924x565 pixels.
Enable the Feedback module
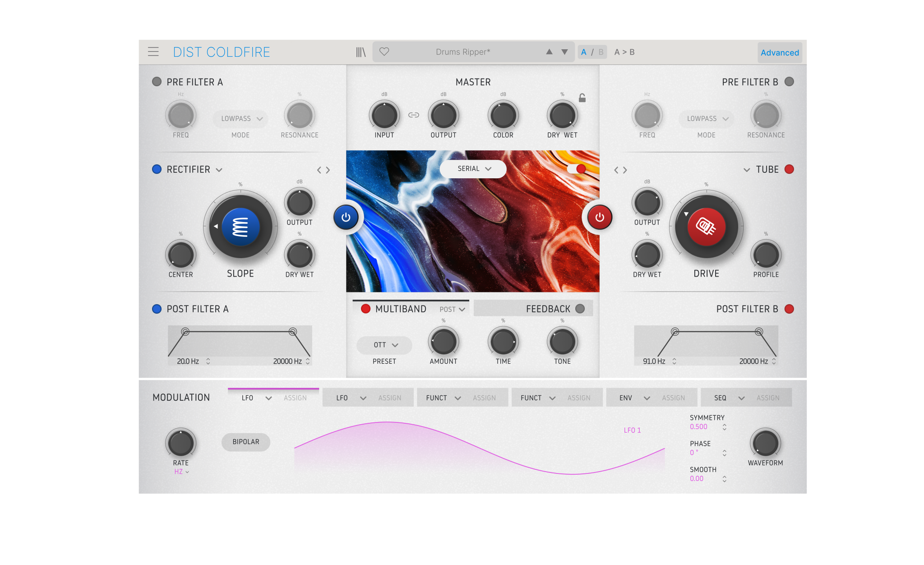[580, 309]
